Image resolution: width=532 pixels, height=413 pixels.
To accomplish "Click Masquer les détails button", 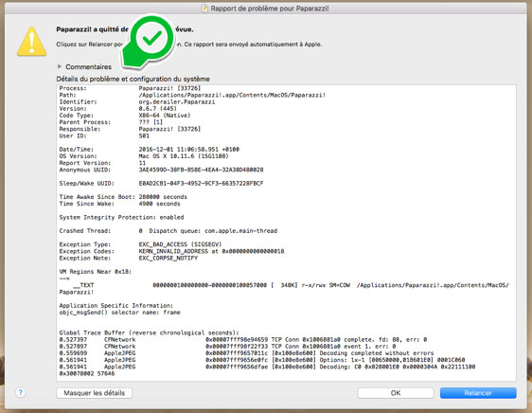I will [x=95, y=393].
